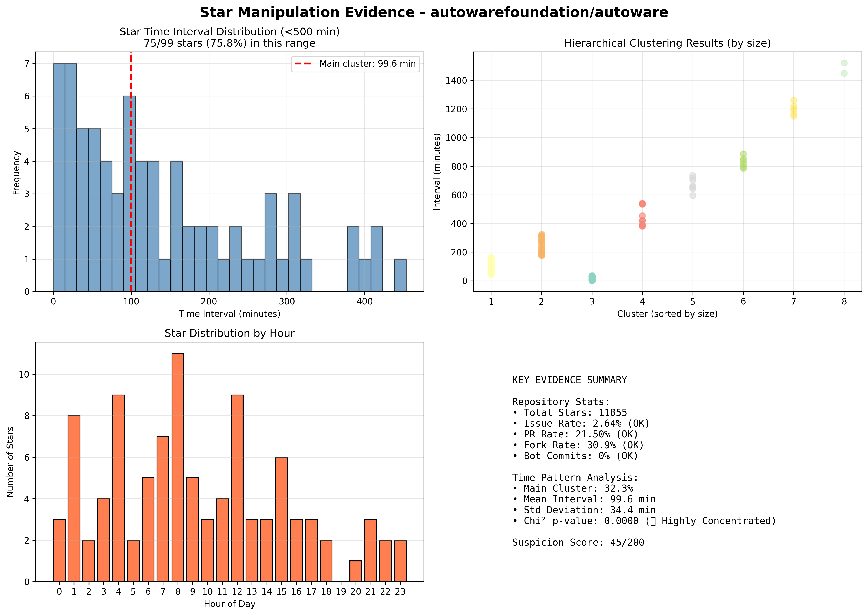Click the orange bar at hour 12
This screenshot has height=615, width=868.
(237, 488)
